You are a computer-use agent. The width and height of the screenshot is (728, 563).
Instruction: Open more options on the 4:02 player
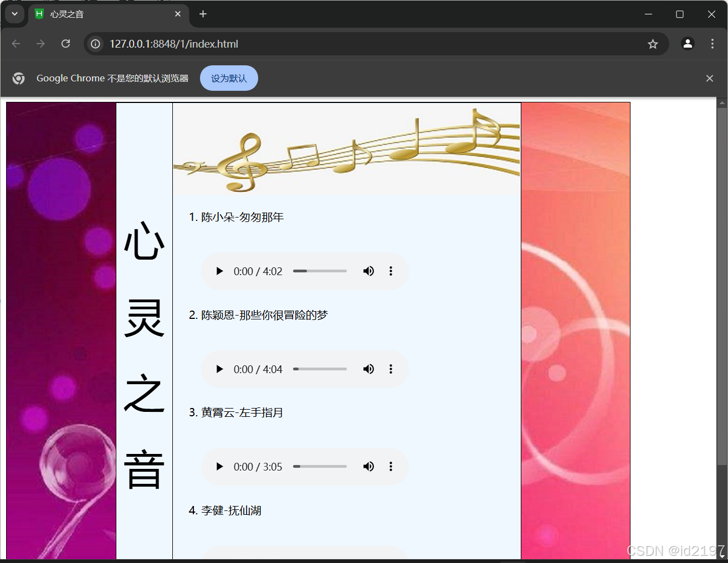391,271
